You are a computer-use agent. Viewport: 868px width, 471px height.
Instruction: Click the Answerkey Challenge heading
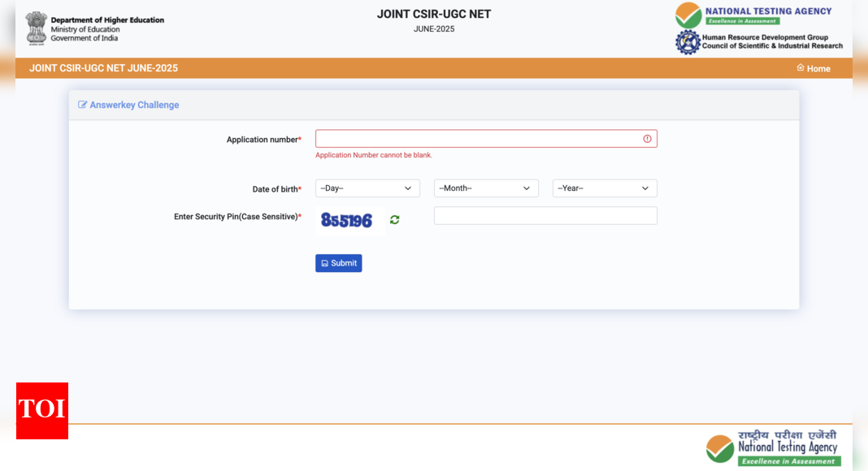pyautogui.click(x=134, y=105)
